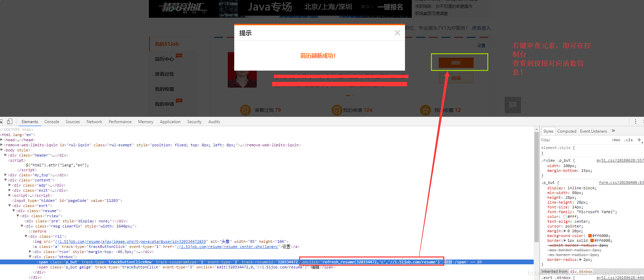Collapse the div class rmsg clearfix node

pyautogui.click(x=22, y=226)
